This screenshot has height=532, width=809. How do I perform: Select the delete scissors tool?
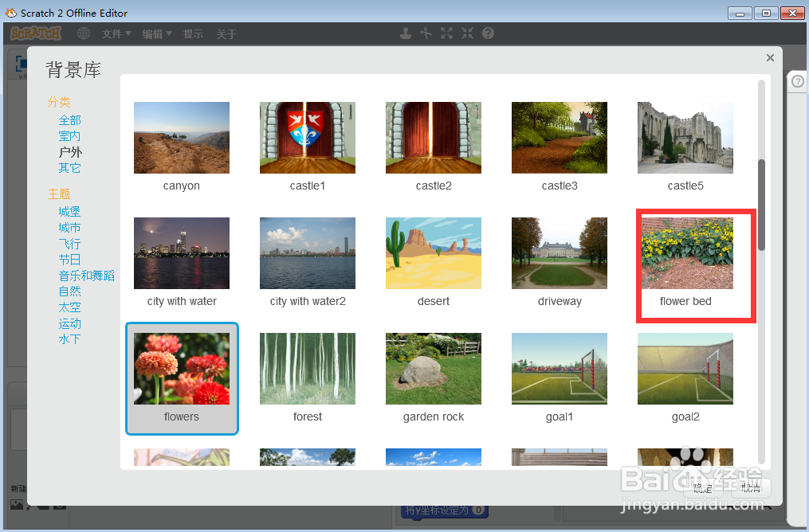pyautogui.click(x=426, y=33)
